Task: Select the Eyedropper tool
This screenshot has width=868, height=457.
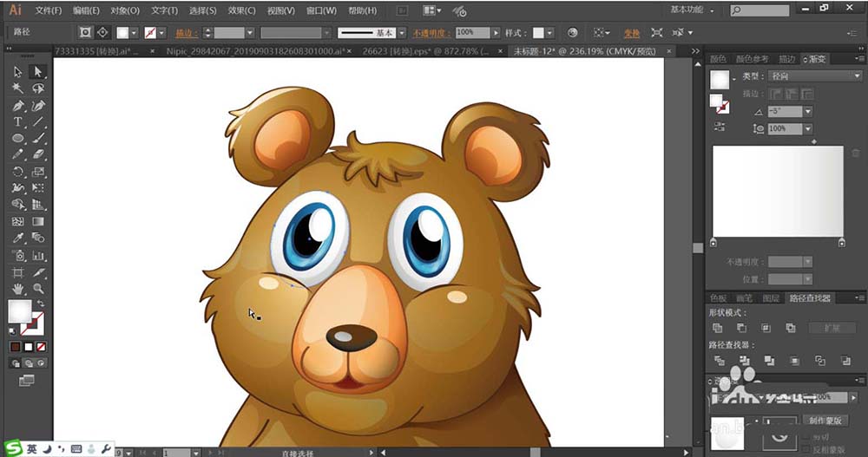Action: point(17,238)
